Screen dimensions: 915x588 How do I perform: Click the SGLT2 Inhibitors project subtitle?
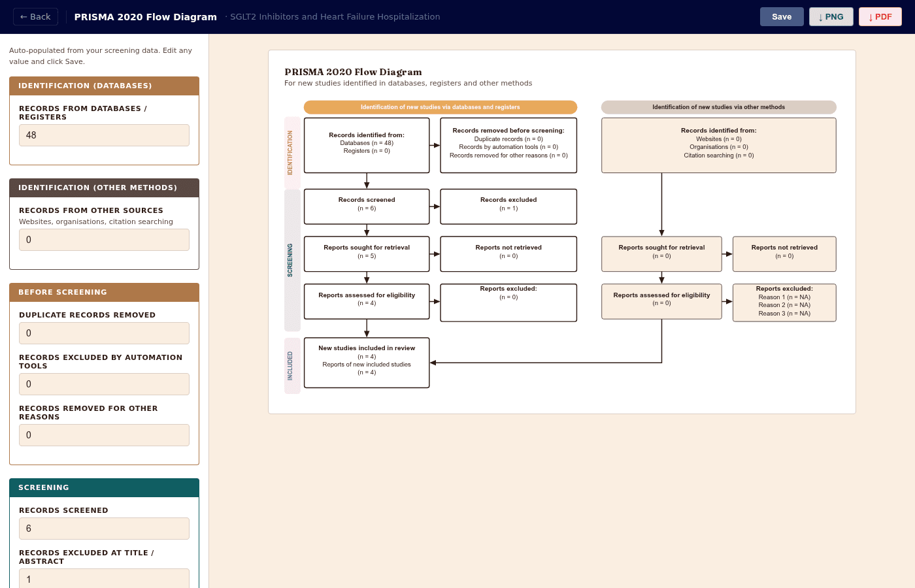point(335,17)
